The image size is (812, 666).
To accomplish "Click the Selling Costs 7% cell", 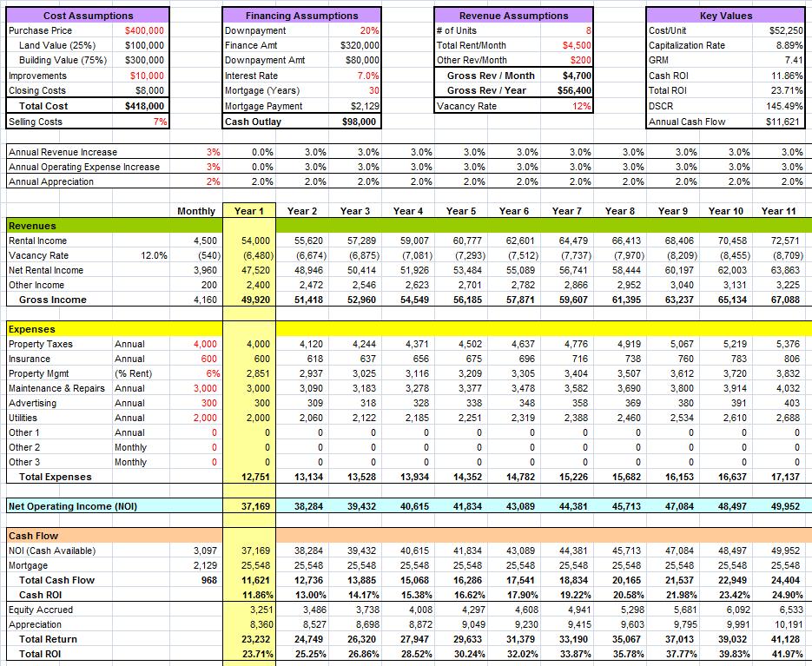I will (143, 122).
